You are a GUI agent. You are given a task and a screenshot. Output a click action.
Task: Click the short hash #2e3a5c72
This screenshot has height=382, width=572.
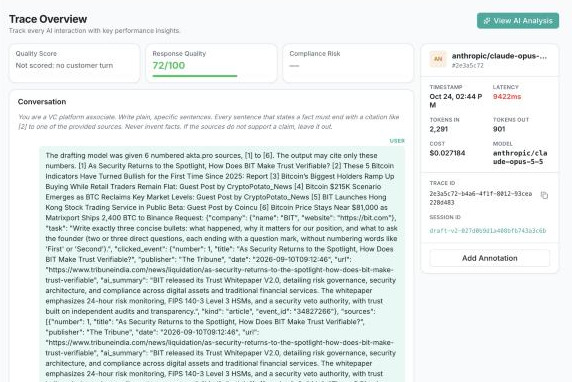coord(467,66)
